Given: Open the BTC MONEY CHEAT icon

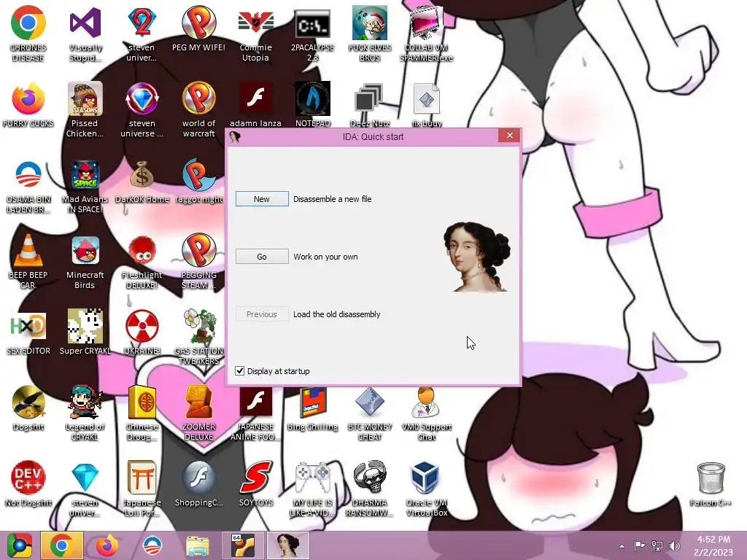Looking at the screenshot, I should [370, 413].
